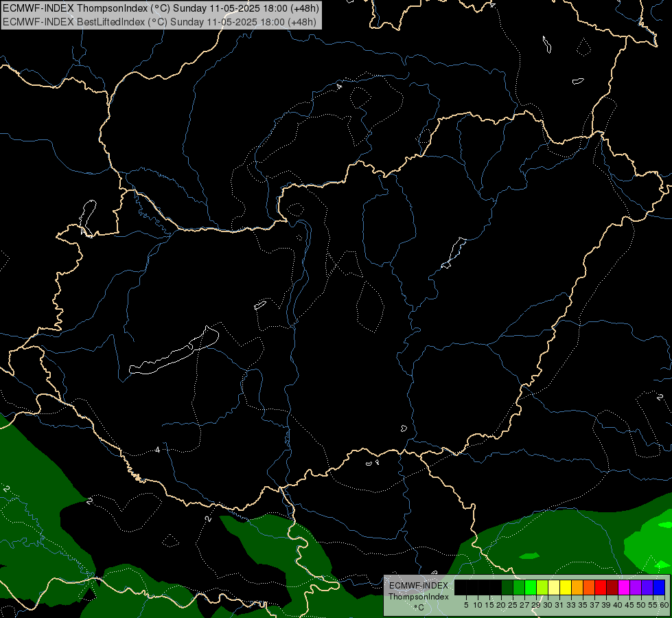Image resolution: width=672 pixels, height=618 pixels.
Task: Click the legend tick value 40
Action: [x=618, y=605]
